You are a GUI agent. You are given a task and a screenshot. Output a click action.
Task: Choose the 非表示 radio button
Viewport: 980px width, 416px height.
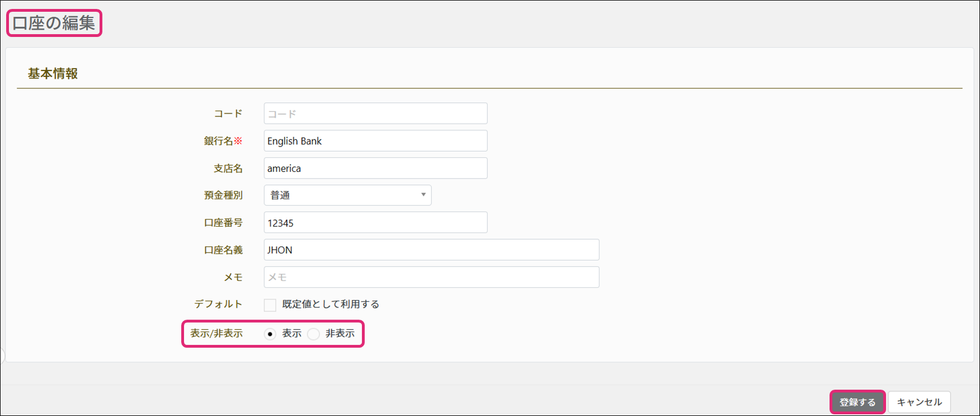[314, 334]
